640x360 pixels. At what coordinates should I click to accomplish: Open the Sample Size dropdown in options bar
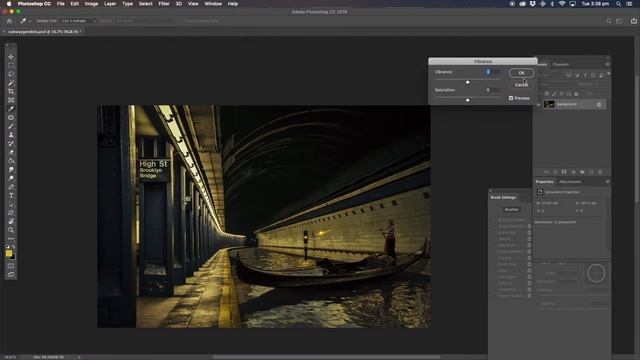coord(79,21)
